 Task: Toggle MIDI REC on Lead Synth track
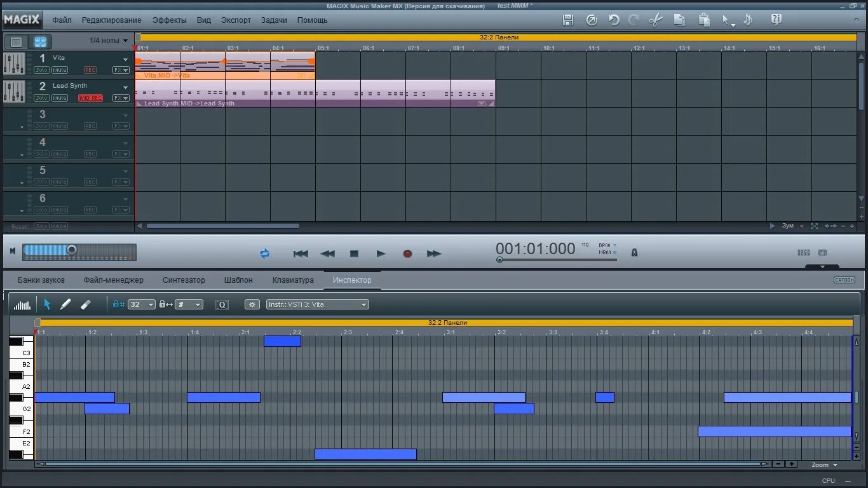click(x=90, y=98)
